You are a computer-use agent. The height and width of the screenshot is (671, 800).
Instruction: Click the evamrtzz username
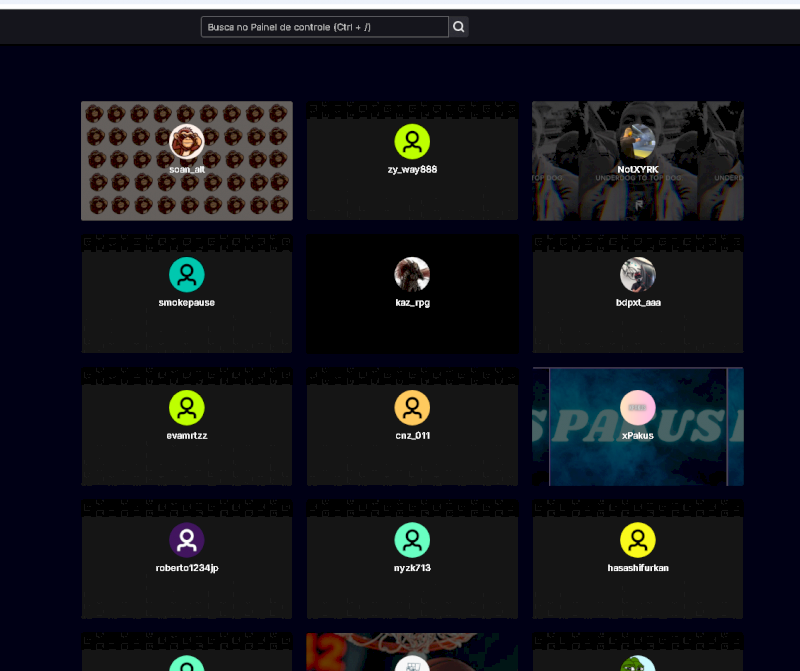click(x=187, y=436)
